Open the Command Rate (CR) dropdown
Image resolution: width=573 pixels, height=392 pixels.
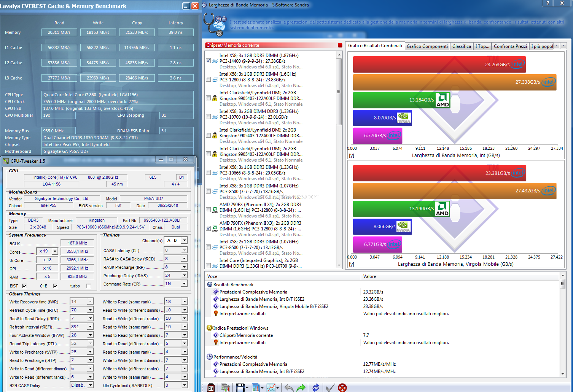pyautogui.click(x=184, y=284)
